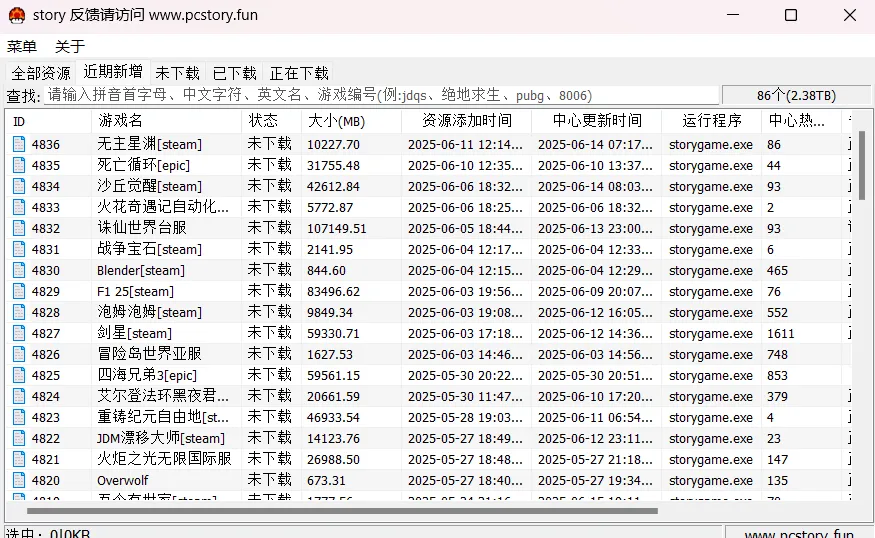
Task: Click the file icon for row 4826
Action: click(19, 354)
